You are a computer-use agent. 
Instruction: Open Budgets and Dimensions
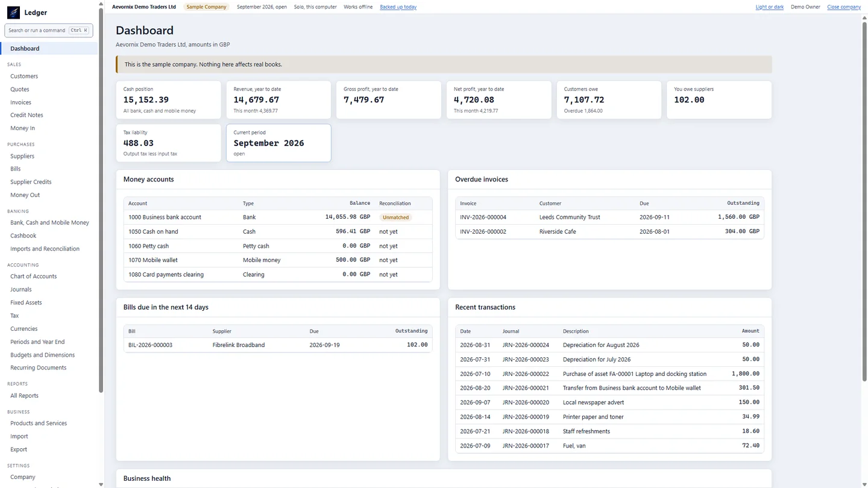click(42, 355)
